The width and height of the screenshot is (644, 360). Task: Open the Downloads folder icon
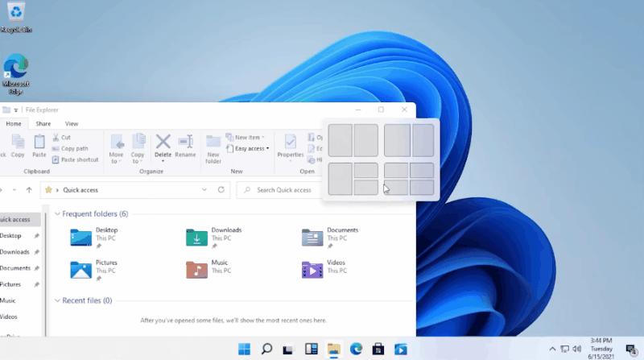[x=196, y=237]
